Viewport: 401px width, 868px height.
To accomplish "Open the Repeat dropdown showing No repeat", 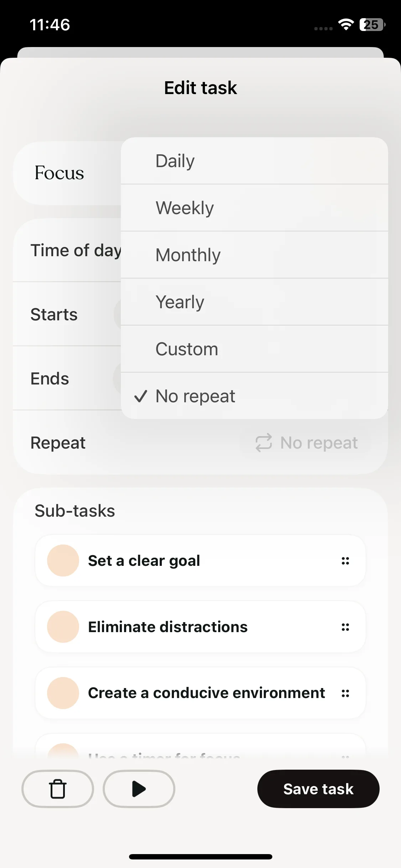I will click(x=307, y=443).
